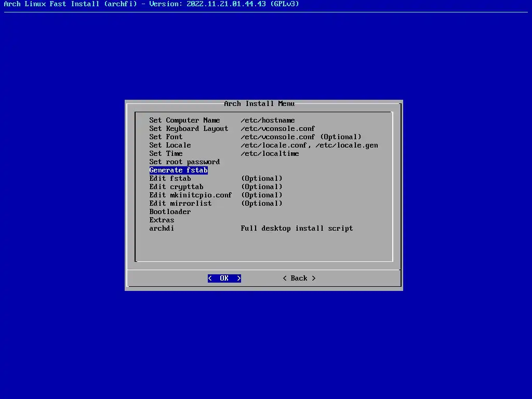
Task: Click the /etc/vconsole.conf (Optional) text for Set Font
Action: [301, 137]
